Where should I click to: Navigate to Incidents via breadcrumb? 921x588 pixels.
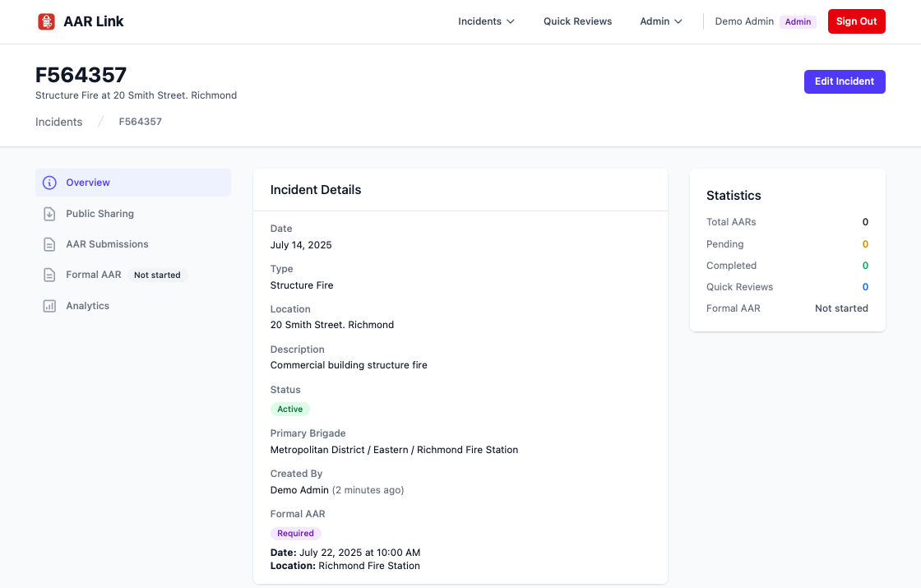tap(58, 121)
